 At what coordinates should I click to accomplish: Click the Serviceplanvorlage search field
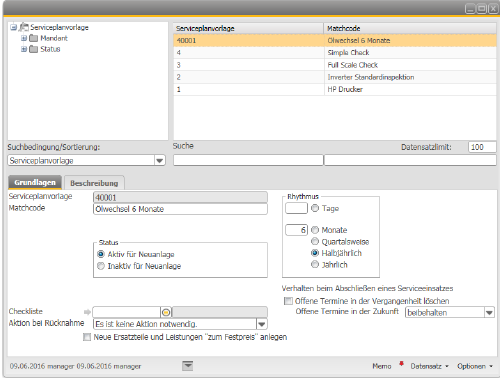[x=248, y=160]
